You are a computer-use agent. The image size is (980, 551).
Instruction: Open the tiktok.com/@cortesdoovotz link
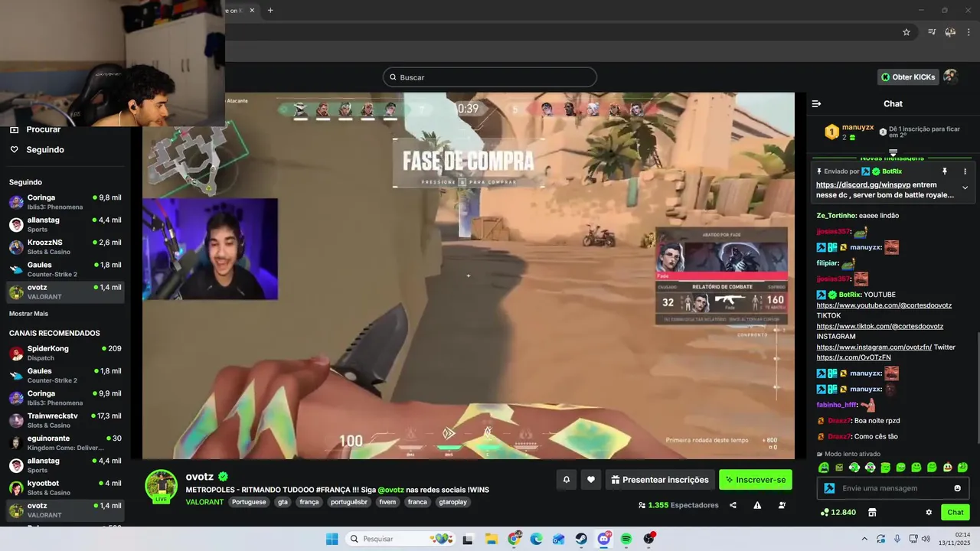tap(880, 326)
